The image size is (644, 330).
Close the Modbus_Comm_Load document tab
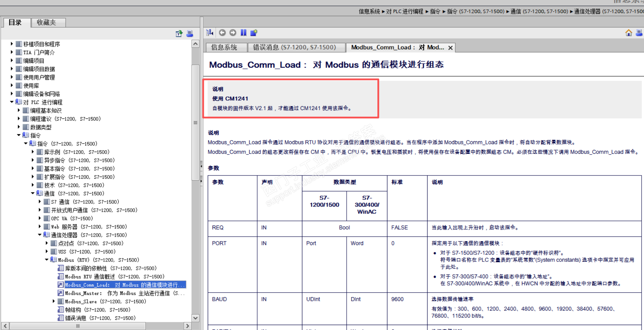click(x=451, y=48)
